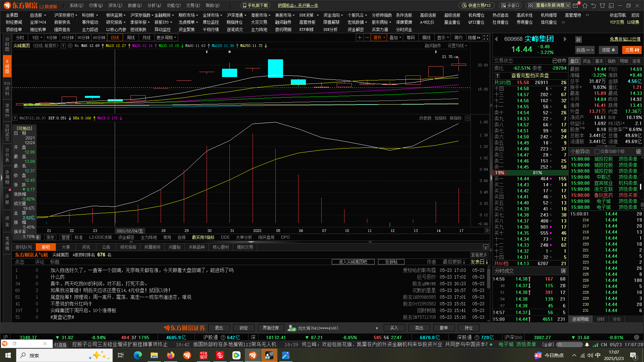Click the 2021/12/24/五 date marker on the timeline
This screenshot has height=362, width=644.
tap(130, 231)
